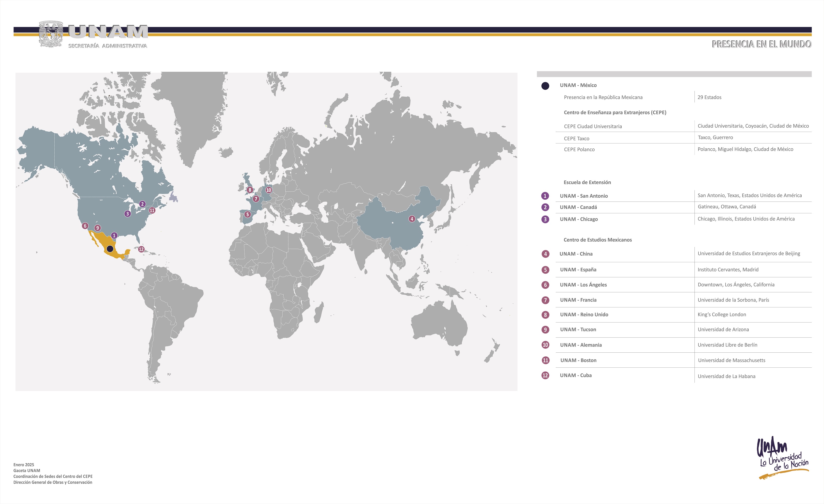The width and height of the screenshot is (824, 504).
Task: Click the UNAM coat of arms emblem
Action: click(x=51, y=34)
